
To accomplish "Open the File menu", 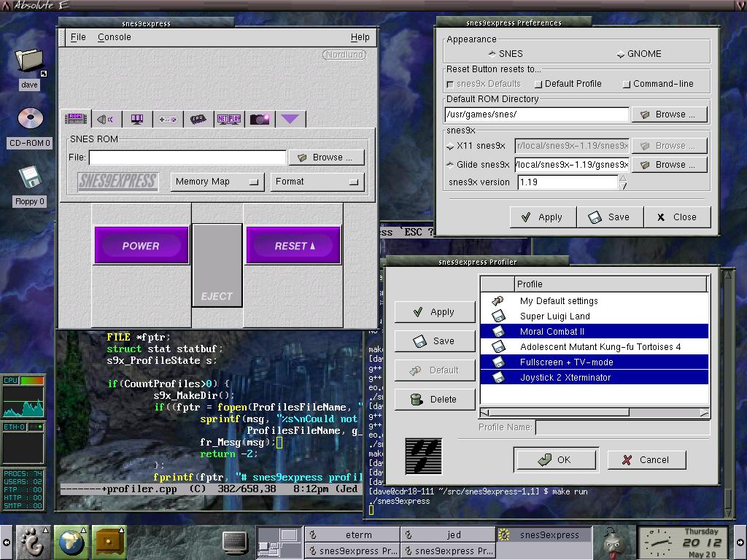I will pos(78,37).
